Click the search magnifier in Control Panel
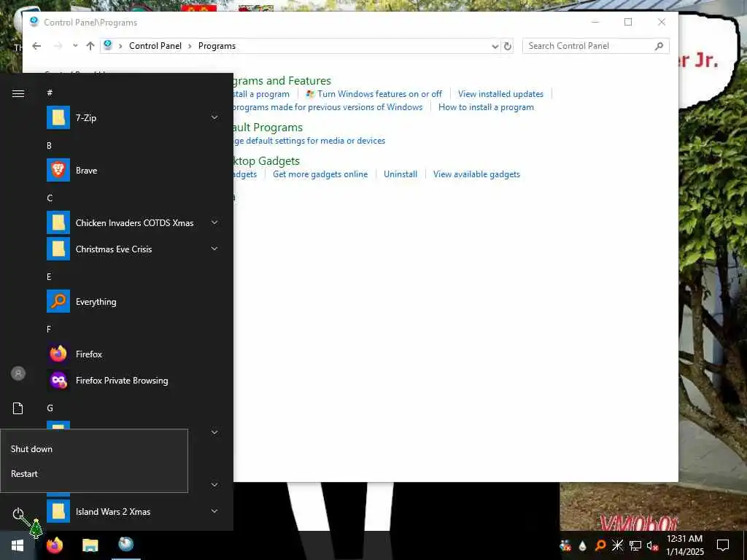This screenshot has width=747, height=560. point(659,46)
